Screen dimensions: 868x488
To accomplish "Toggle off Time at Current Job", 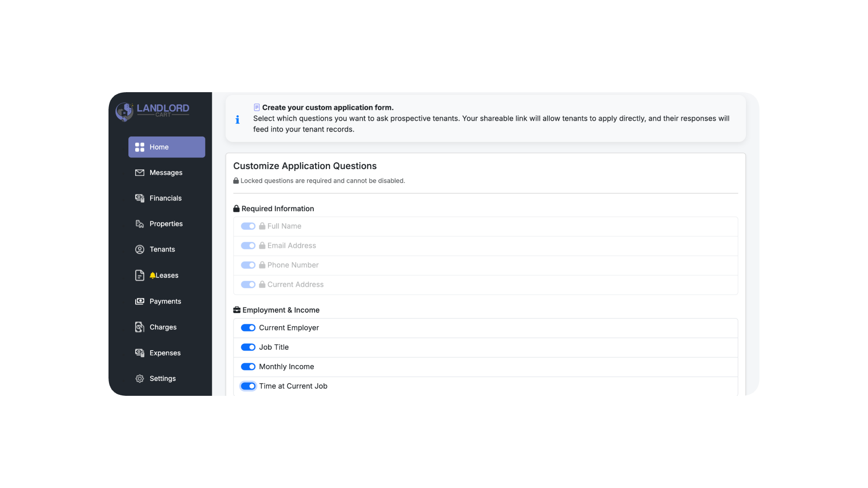I will click(249, 386).
